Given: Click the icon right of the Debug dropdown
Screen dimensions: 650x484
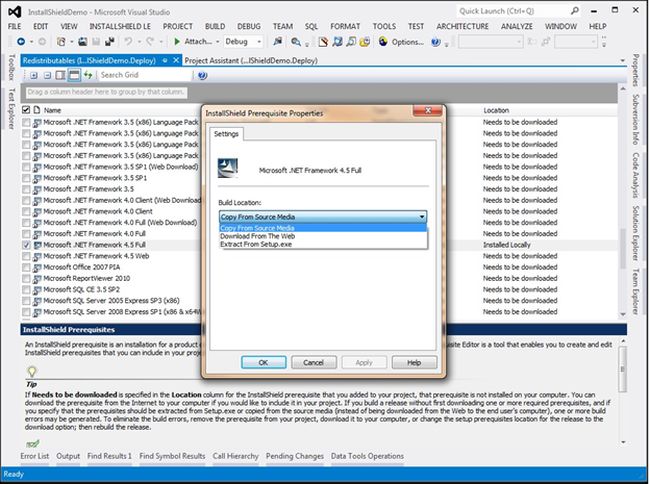Looking at the screenshot, I should click(x=277, y=41).
